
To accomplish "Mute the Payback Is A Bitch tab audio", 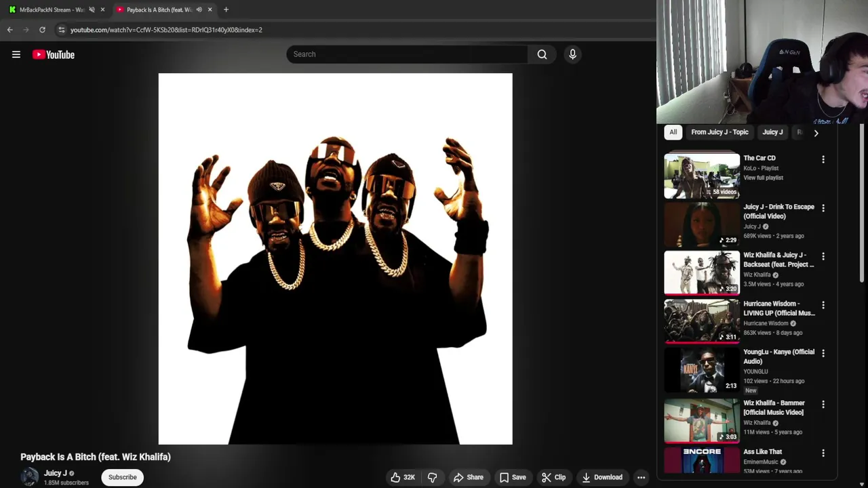I will [199, 9].
